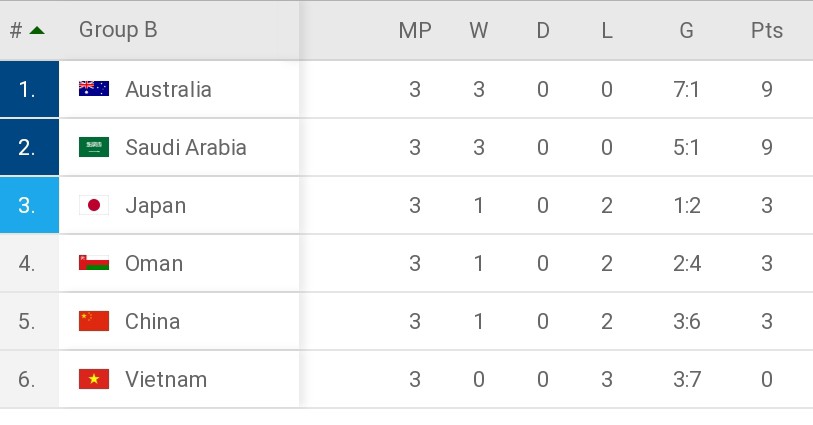Click the China flag icon

pos(94,321)
